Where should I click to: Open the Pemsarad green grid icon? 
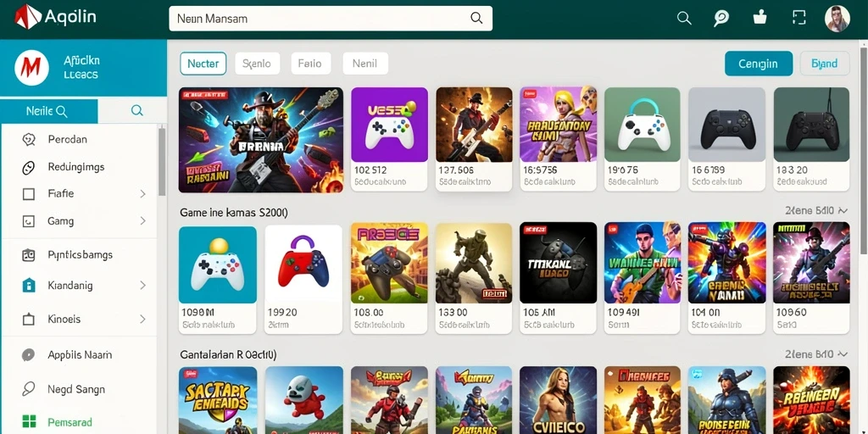coord(29,422)
